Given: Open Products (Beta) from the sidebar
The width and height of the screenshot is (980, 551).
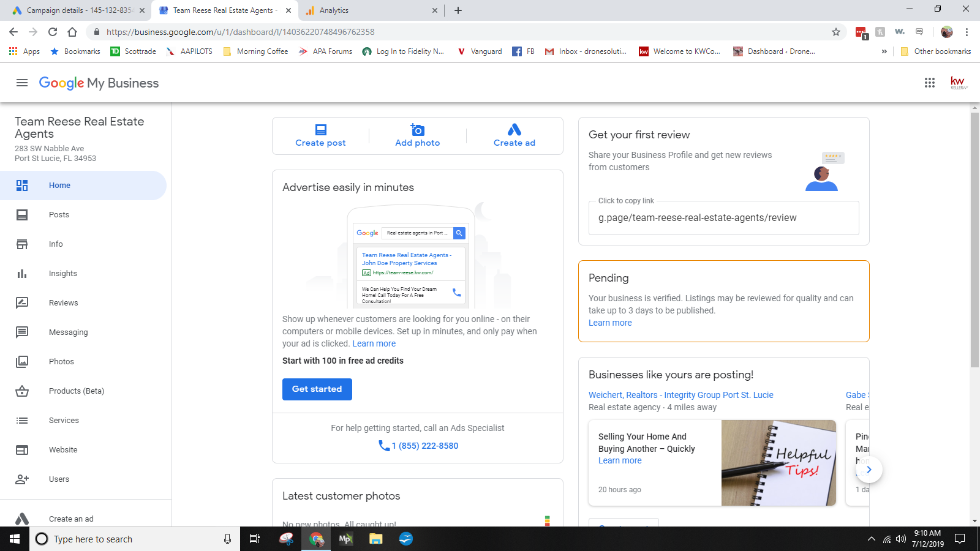Looking at the screenshot, I should point(83,391).
